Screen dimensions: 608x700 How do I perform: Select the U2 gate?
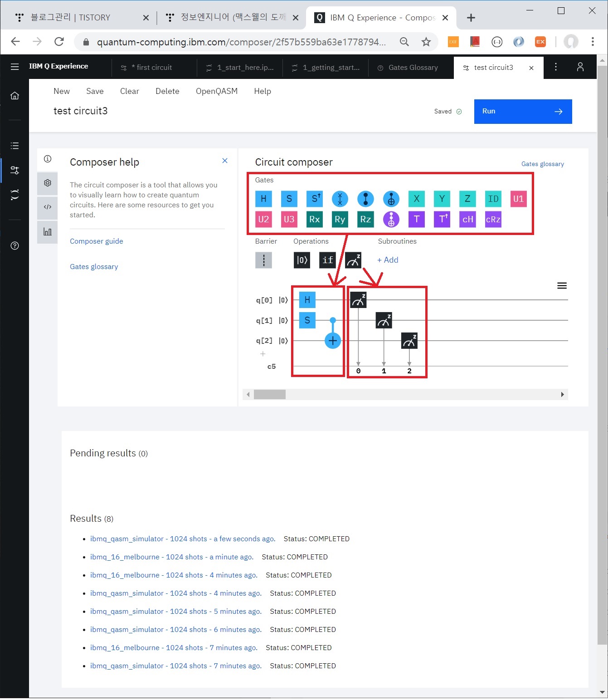tap(263, 220)
